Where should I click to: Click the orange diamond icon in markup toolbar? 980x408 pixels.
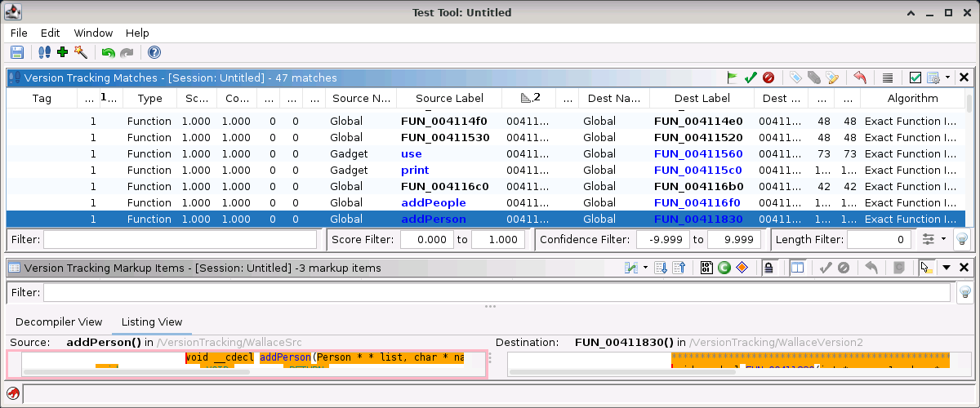click(742, 267)
